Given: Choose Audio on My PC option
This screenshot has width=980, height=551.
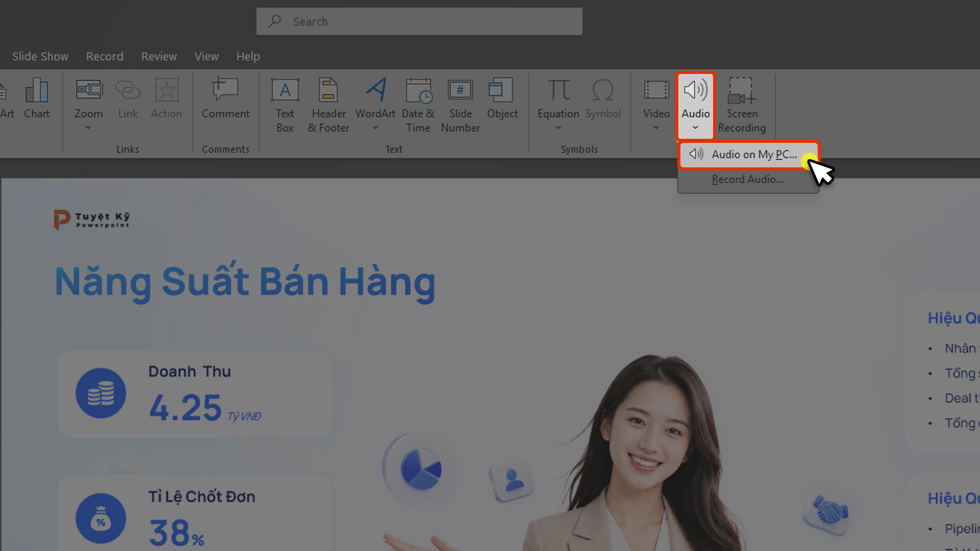Looking at the screenshot, I should [x=748, y=155].
